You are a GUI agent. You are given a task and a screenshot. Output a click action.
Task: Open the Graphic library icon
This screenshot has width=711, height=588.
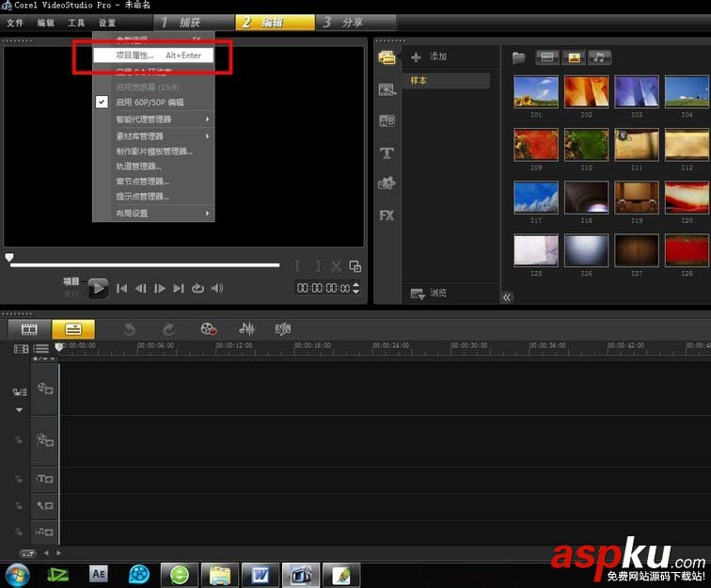pos(387,183)
